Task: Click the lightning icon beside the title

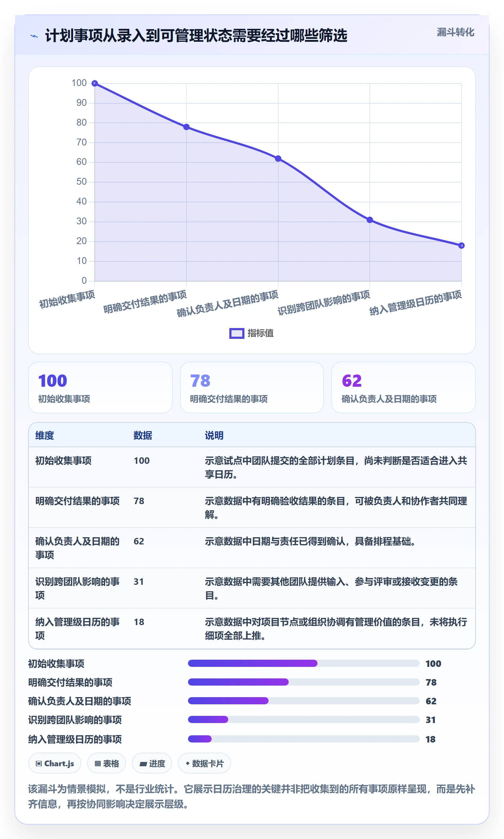Action: tap(34, 36)
